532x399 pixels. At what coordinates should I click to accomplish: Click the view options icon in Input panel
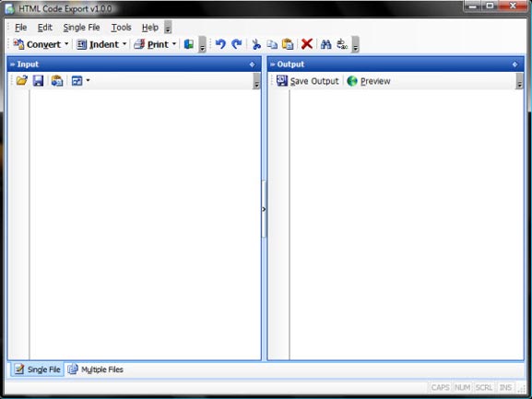click(77, 81)
